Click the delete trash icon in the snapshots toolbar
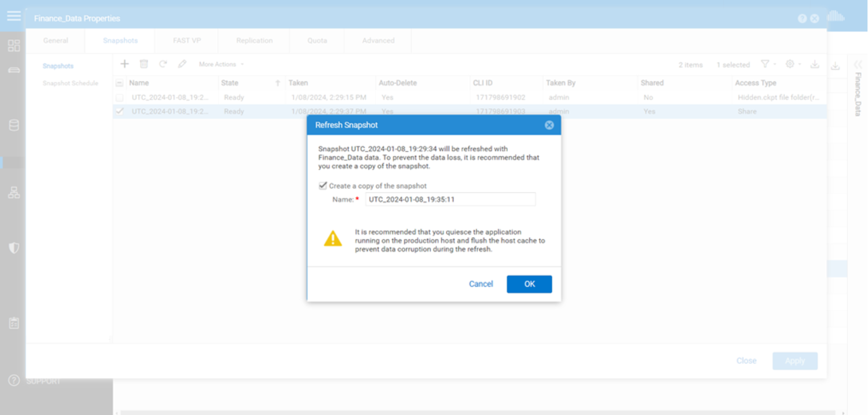The width and height of the screenshot is (868, 415). pyautogui.click(x=144, y=64)
